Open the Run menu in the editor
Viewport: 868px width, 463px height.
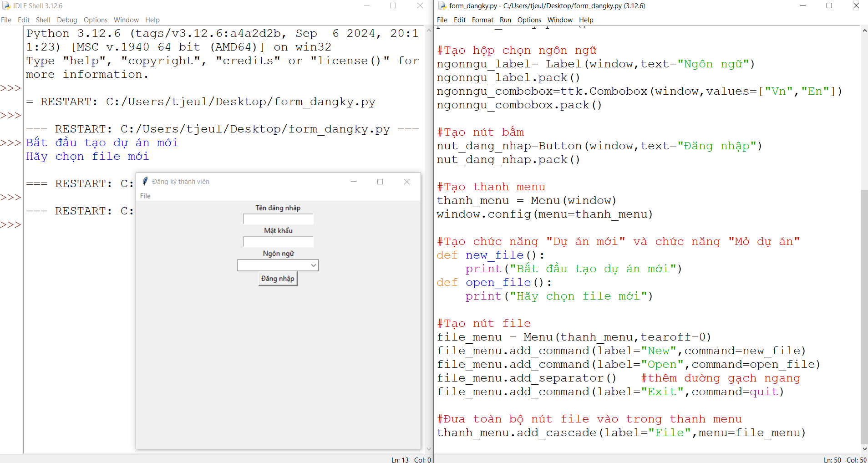point(505,20)
